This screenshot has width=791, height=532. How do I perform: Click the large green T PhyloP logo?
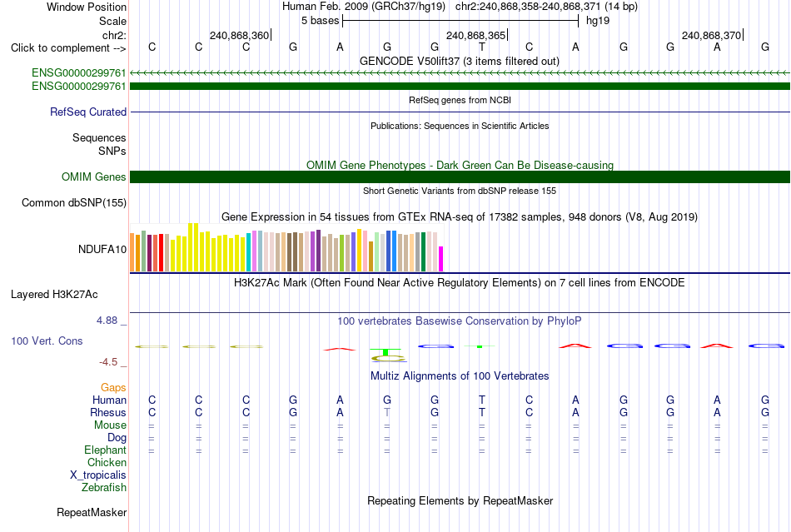(x=386, y=351)
